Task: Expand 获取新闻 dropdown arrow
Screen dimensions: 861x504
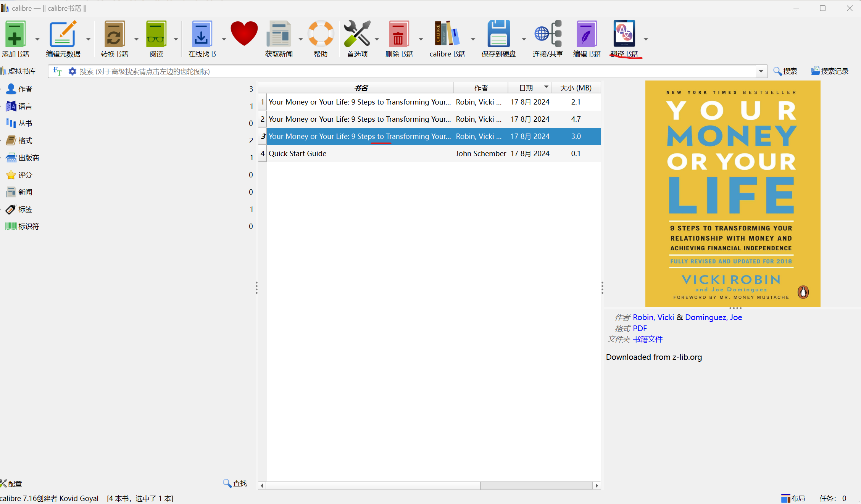Action: tap(300, 39)
